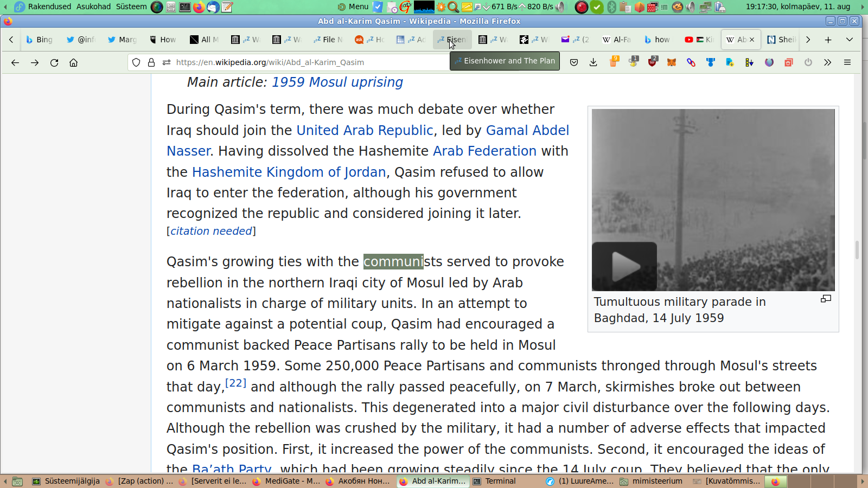Launch Thunderbird from the top panel
868x488 pixels.
tap(213, 7)
